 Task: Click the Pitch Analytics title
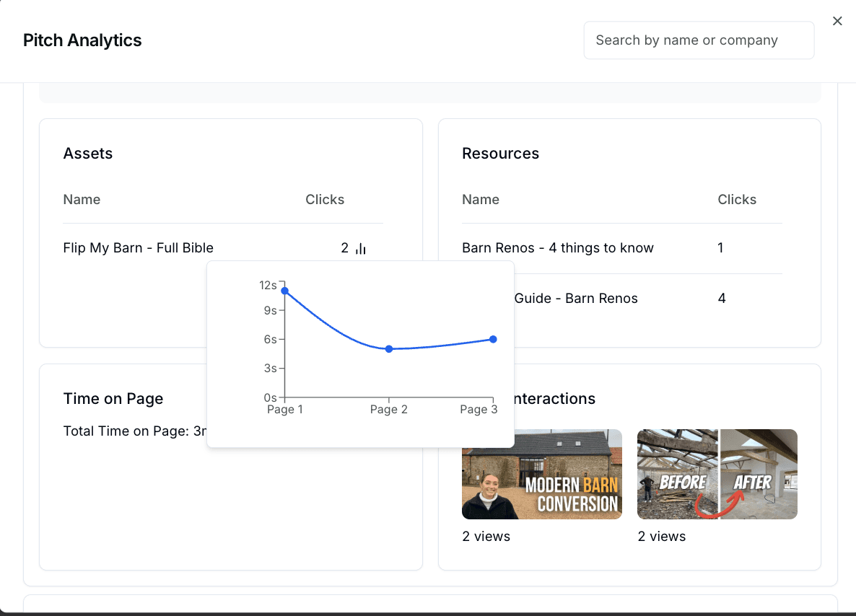click(x=82, y=40)
